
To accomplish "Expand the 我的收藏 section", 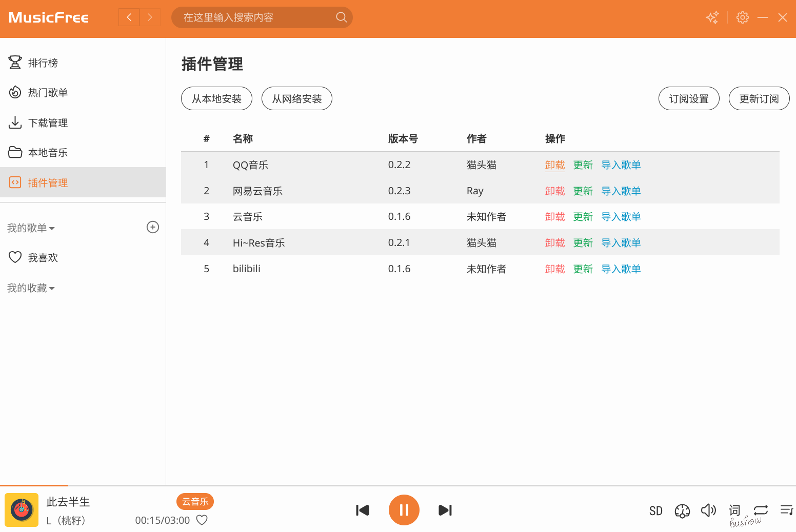I will [x=31, y=288].
